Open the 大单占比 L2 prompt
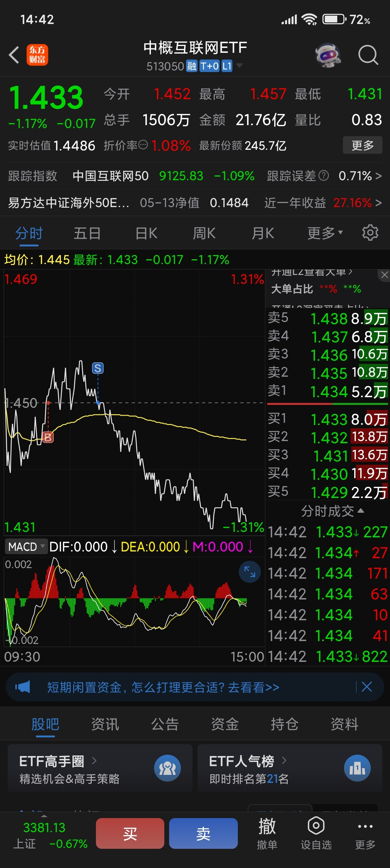The image size is (390, 868). pyautogui.click(x=316, y=289)
